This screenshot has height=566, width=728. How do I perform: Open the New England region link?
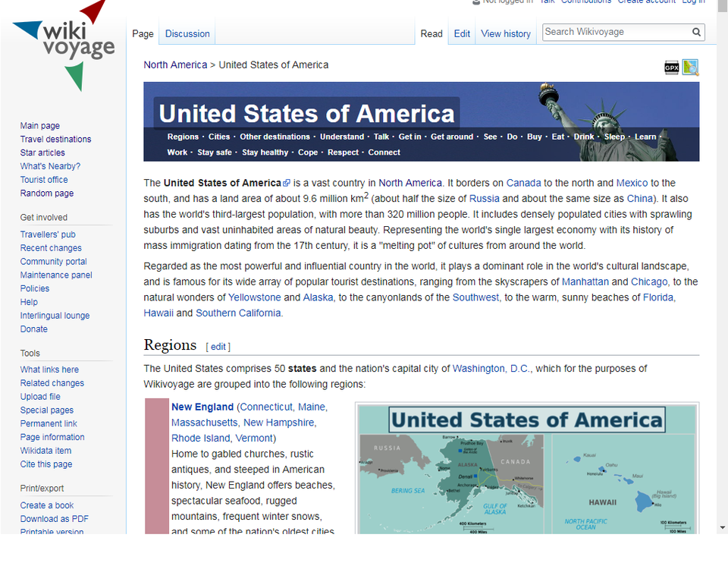[x=202, y=407]
